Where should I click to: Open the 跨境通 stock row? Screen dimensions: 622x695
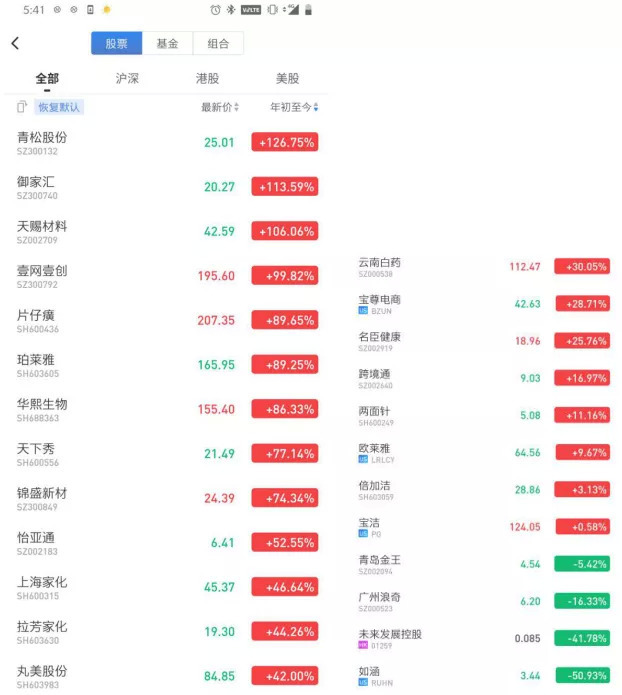(x=483, y=379)
